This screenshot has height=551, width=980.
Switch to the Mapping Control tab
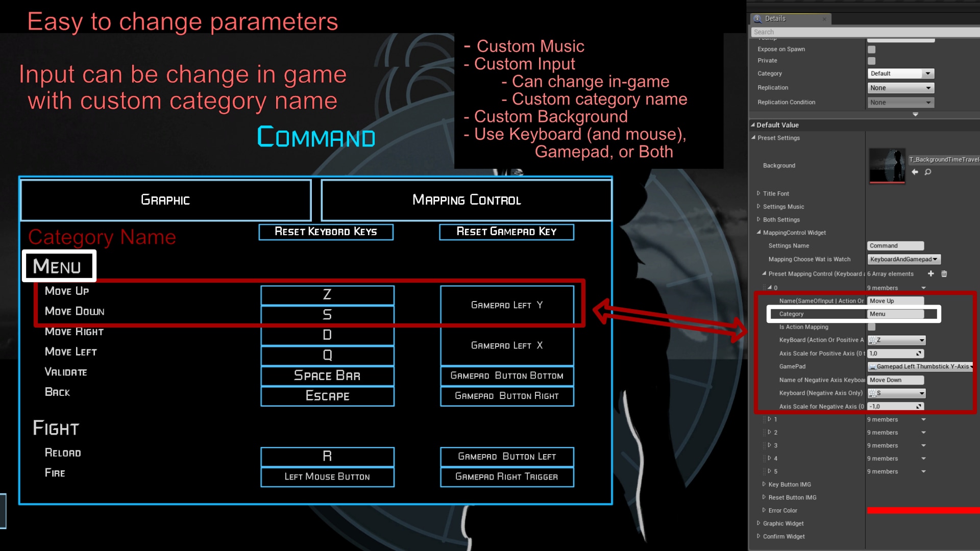(x=466, y=200)
